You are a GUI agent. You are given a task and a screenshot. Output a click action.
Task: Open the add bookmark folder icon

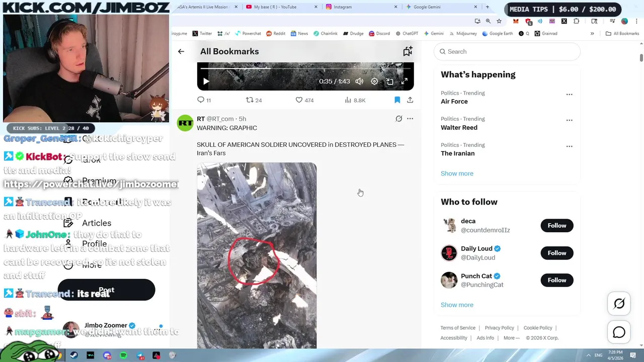click(x=408, y=51)
